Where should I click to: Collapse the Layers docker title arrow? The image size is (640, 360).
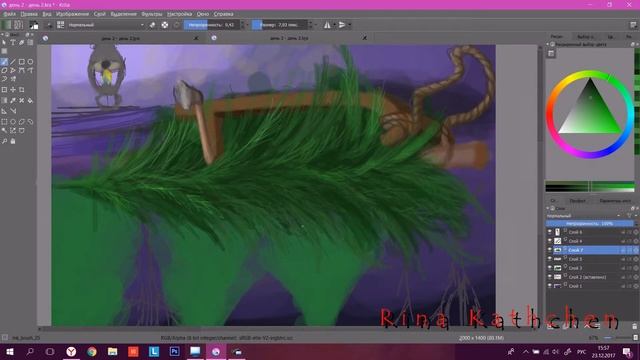pyautogui.click(x=548, y=208)
